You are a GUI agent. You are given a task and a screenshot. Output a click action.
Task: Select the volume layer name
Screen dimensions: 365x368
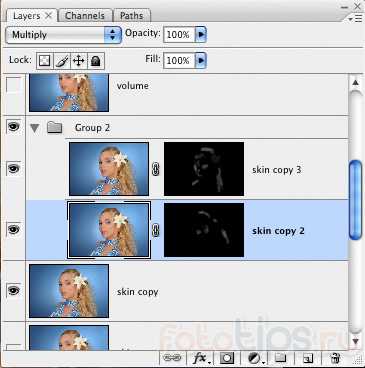click(133, 86)
